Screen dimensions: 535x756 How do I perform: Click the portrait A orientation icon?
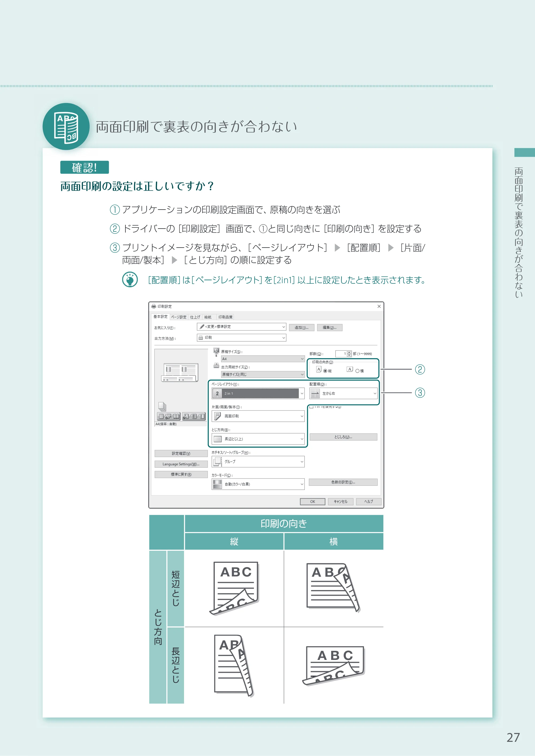click(319, 369)
